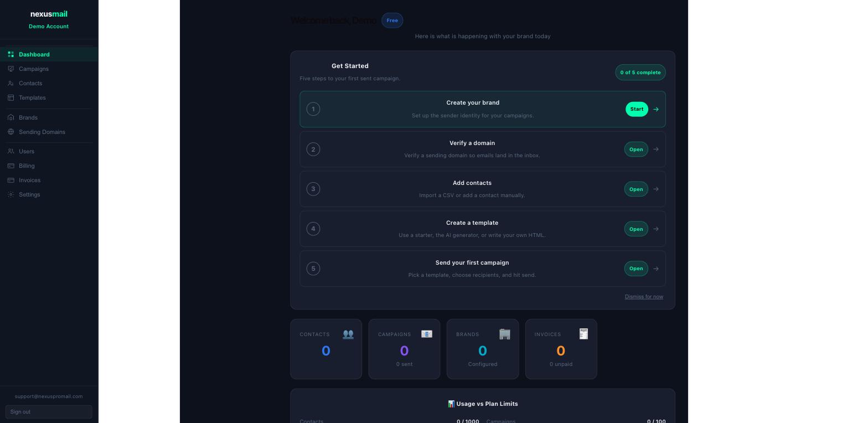Click the Brands card's Configured text
The height and width of the screenshot is (423, 868).
click(x=483, y=364)
